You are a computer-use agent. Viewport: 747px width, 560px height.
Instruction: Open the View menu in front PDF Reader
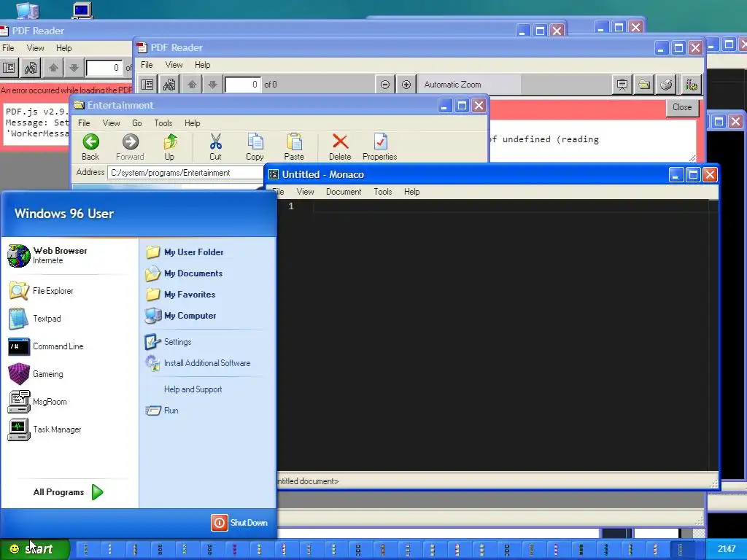[x=174, y=65]
